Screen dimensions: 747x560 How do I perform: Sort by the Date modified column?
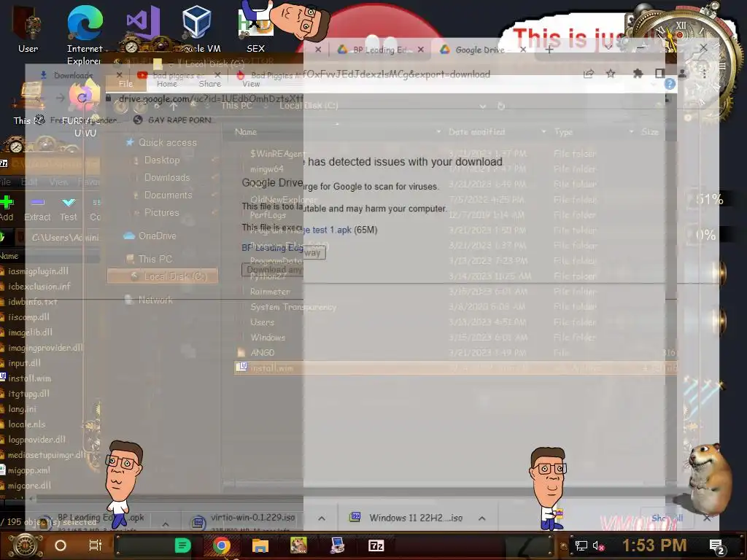pos(476,132)
